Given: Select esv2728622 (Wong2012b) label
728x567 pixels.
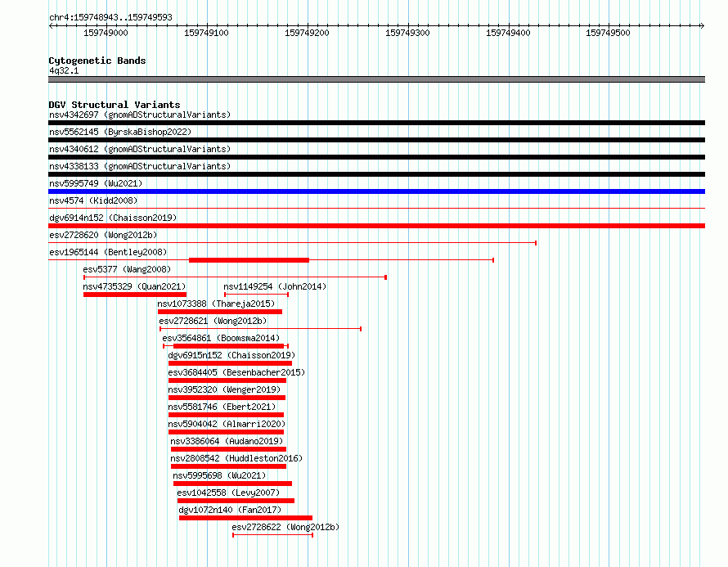Looking at the screenshot, I should 285,527.
